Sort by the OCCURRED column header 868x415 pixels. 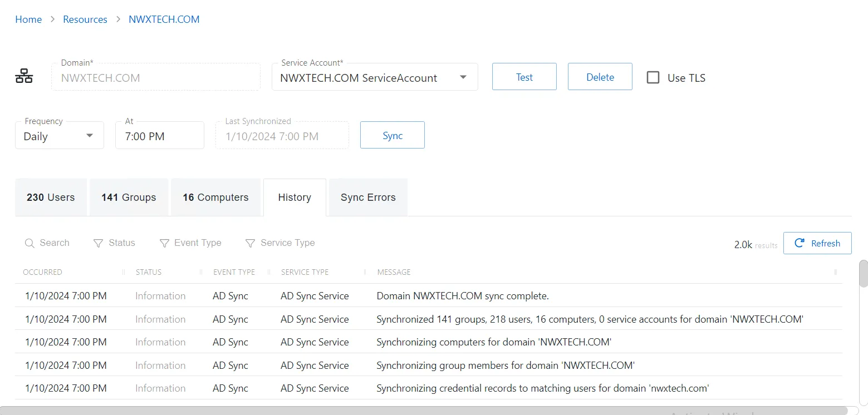(x=42, y=272)
